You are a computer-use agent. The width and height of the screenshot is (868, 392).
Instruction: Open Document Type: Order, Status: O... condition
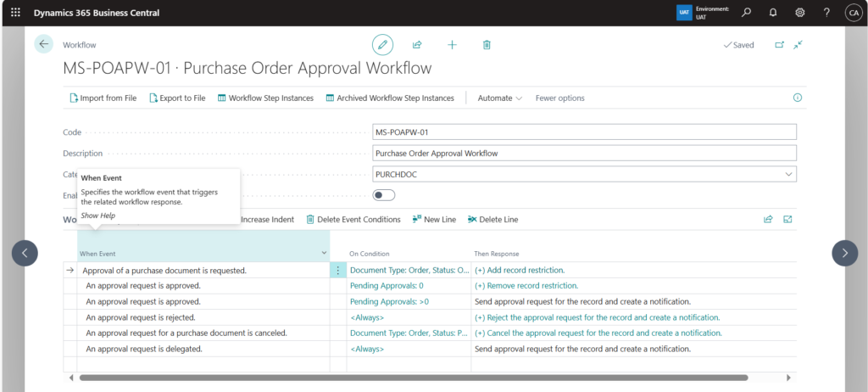409,271
